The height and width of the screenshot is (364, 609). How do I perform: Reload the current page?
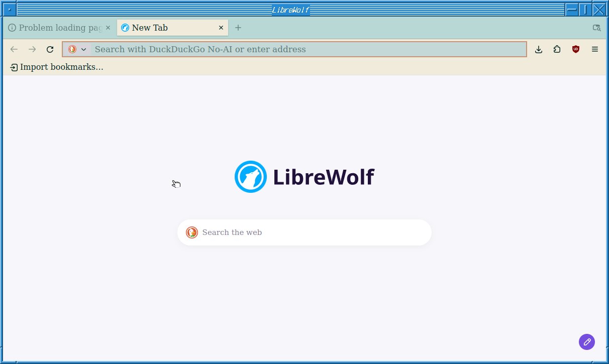50,49
